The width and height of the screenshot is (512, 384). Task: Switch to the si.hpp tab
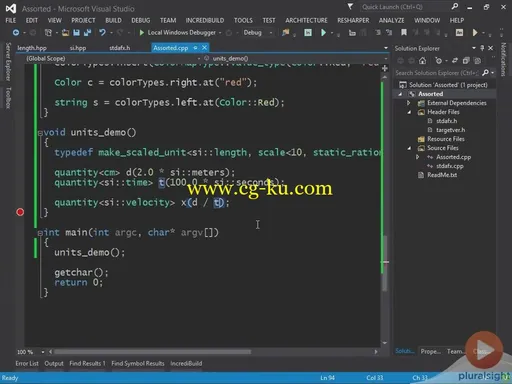(x=78, y=48)
